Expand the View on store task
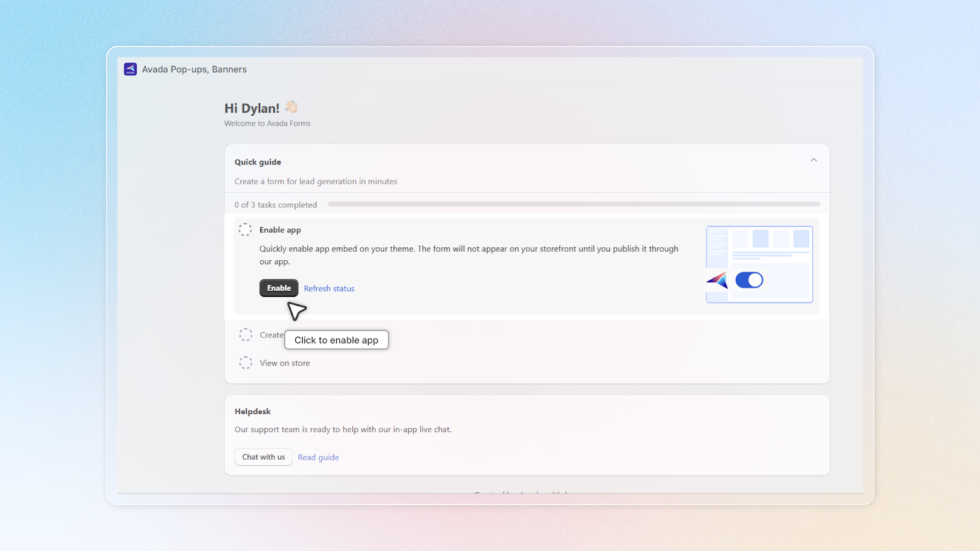Screen dimensions: 980x551 coord(285,363)
